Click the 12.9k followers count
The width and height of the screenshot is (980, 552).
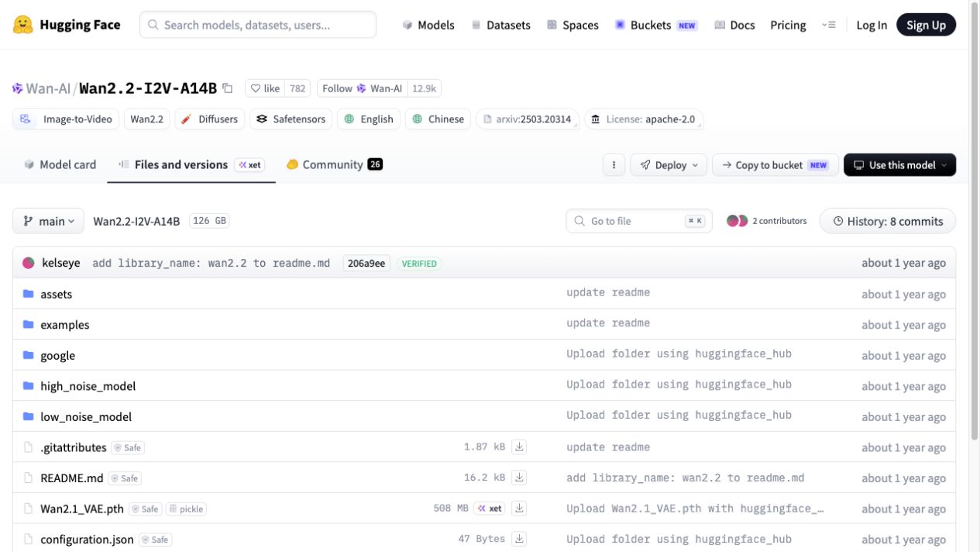click(x=425, y=88)
